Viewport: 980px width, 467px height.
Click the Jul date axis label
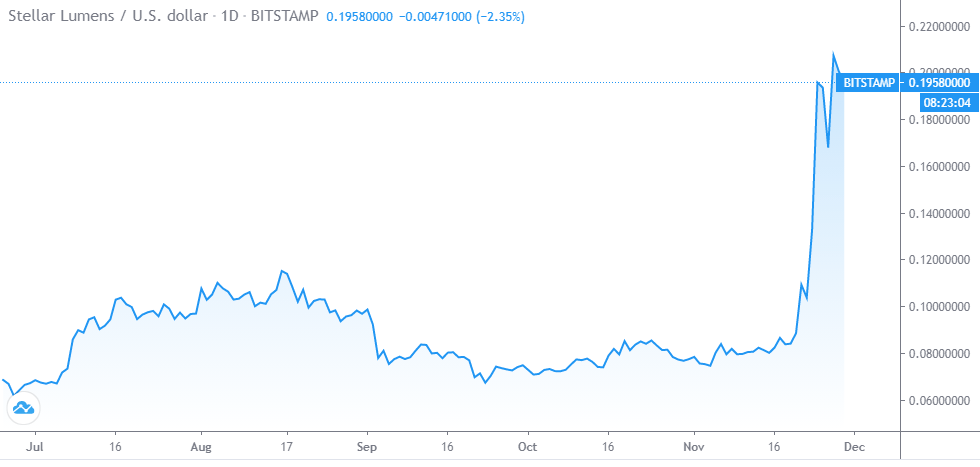click(x=35, y=448)
